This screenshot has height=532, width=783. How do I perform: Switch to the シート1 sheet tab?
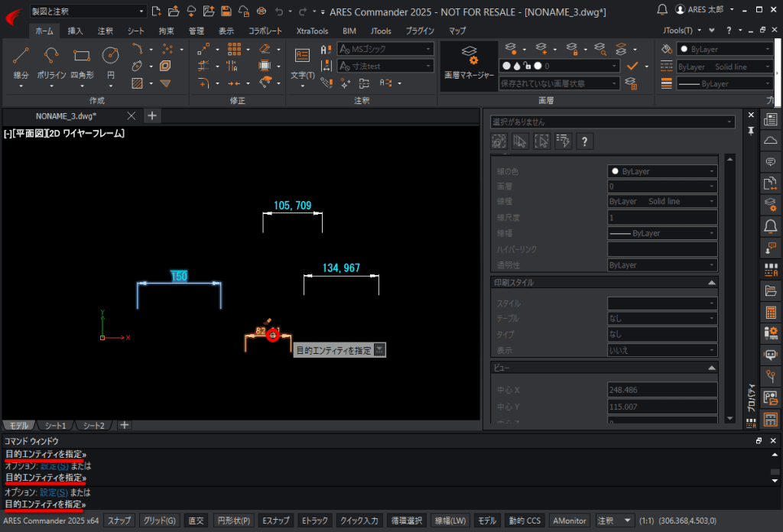55,425
